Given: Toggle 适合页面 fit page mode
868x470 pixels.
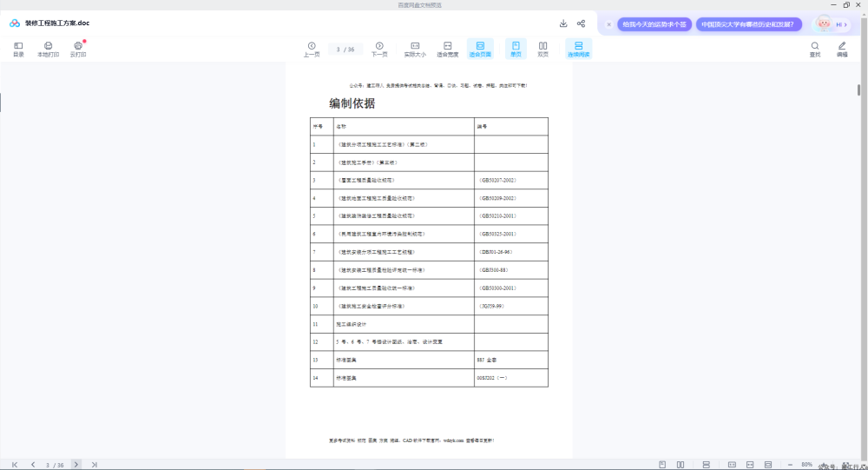Looking at the screenshot, I should (480, 50).
